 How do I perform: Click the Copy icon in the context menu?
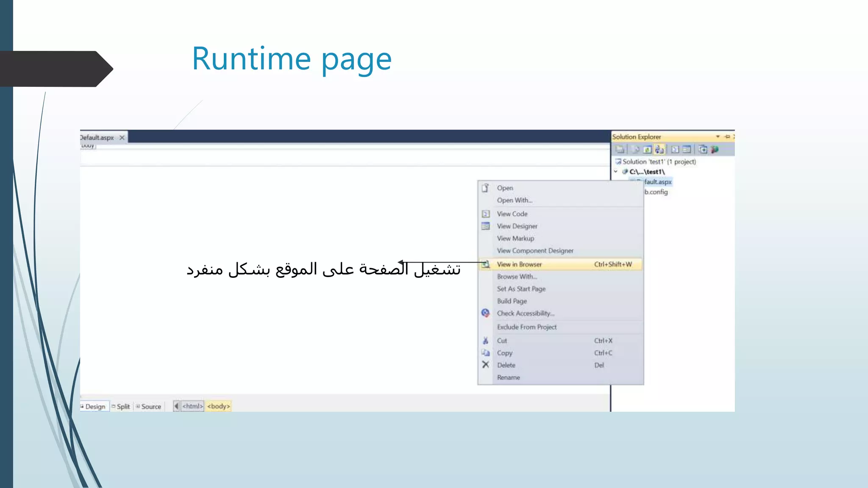point(486,352)
